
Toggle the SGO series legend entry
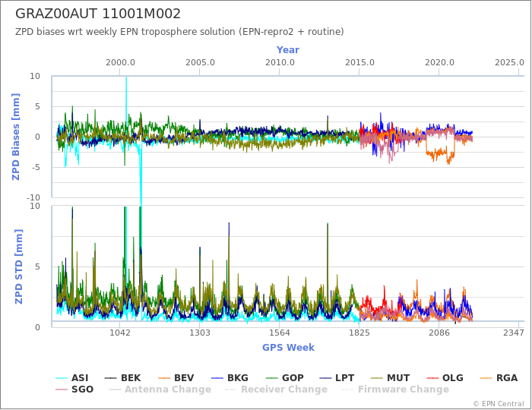[74, 389]
